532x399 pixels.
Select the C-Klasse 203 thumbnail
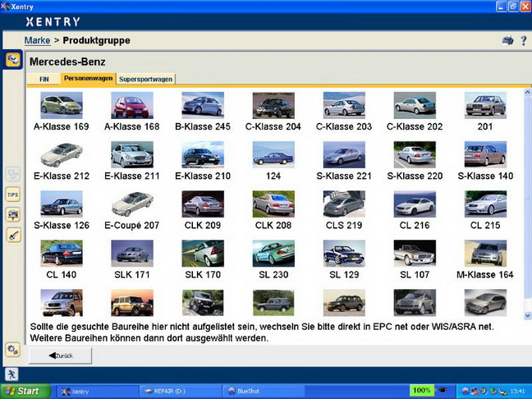pyautogui.click(x=344, y=105)
